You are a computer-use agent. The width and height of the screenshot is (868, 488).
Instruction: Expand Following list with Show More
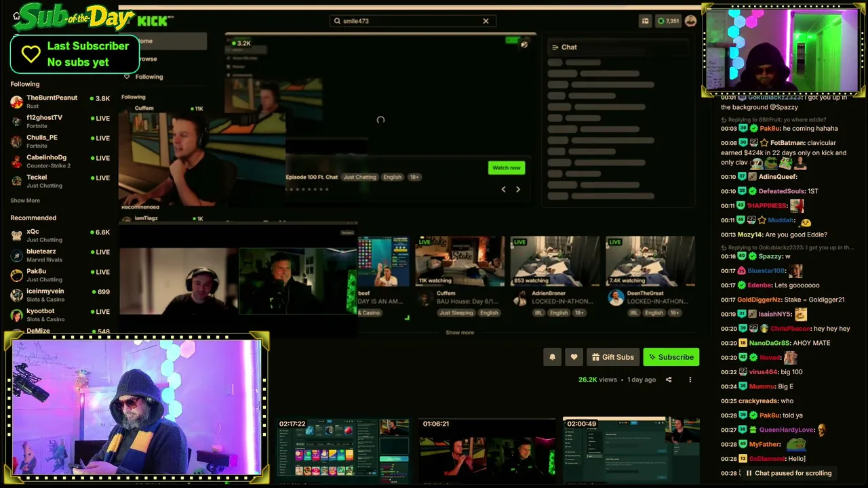[x=25, y=201]
